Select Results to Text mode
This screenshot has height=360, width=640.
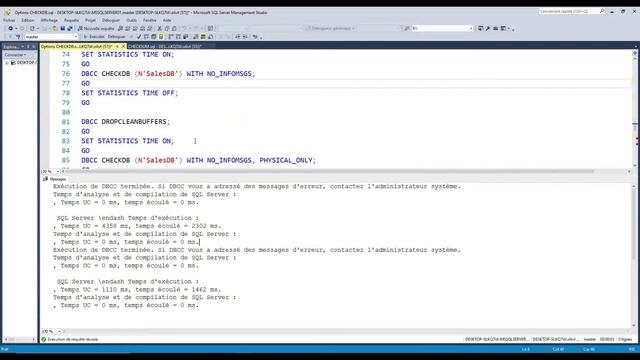coord(196,37)
